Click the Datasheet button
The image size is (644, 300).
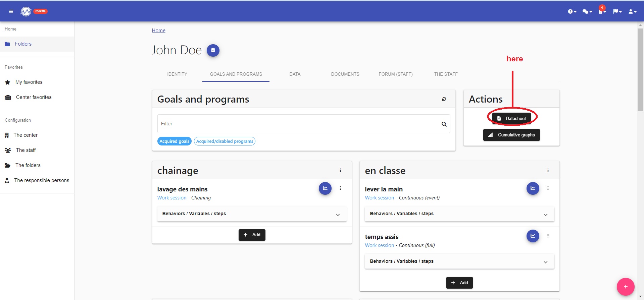click(x=511, y=118)
